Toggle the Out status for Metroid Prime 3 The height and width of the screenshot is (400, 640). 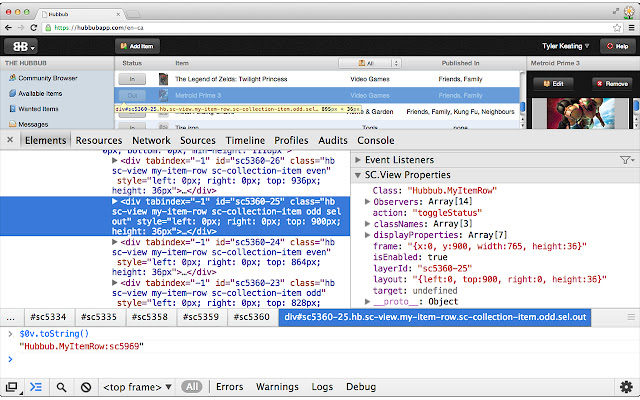pos(133,95)
